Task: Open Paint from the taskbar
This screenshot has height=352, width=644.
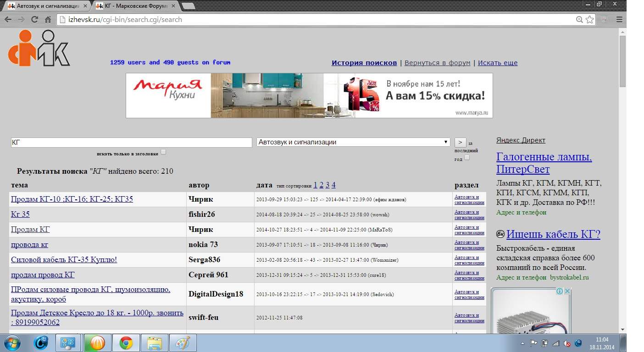Action: coord(183,343)
